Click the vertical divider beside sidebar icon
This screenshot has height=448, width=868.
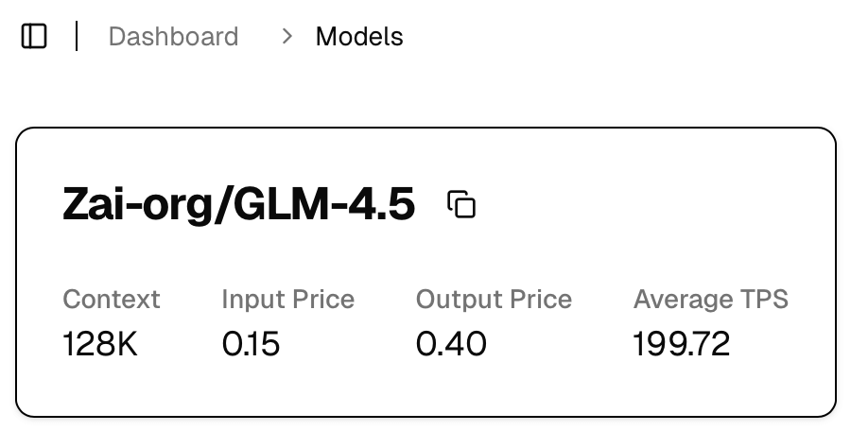coord(77,37)
